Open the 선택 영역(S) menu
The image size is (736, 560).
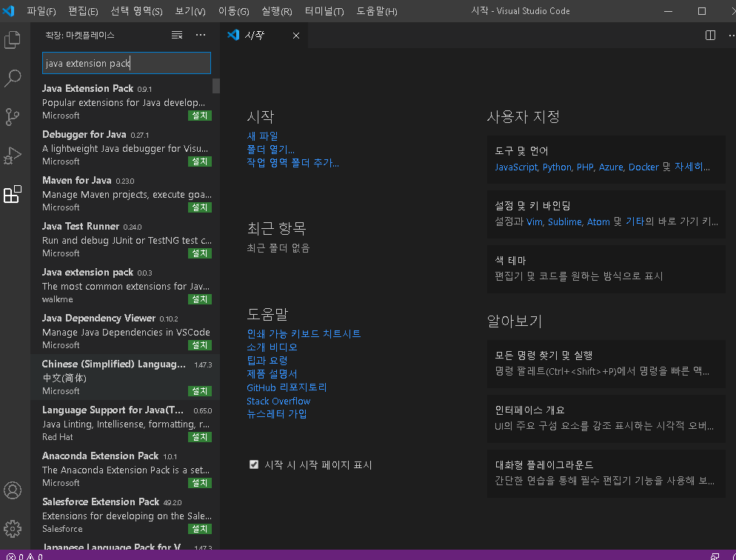coord(136,11)
